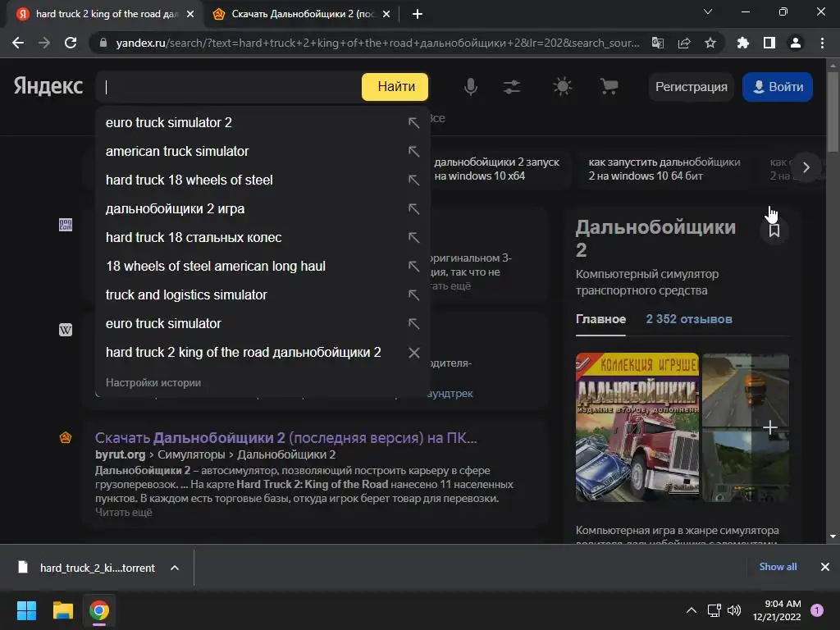Click the Войти login button
The width and height of the screenshot is (840, 630).
778,87
